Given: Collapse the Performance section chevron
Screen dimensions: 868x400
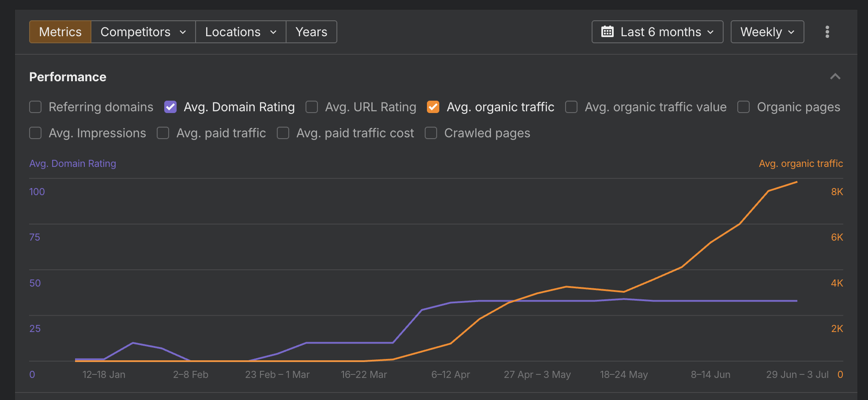Looking at the screenshot, I should [835, 77].
